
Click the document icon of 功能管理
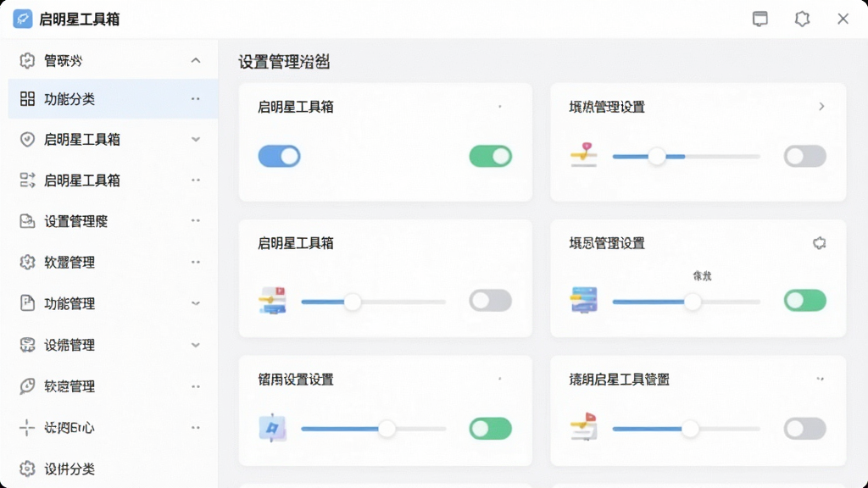[x=27, y=302]
